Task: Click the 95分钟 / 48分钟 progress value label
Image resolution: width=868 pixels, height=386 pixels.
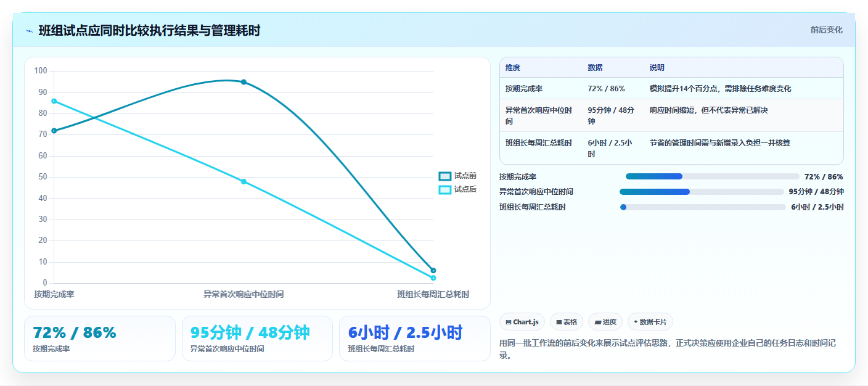Action: [816, 192]
